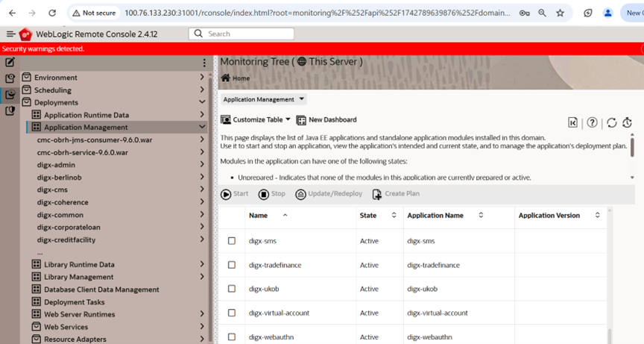
Task: Toggle the hamburger navigation menu icon
Action: (x=10, y=34)
